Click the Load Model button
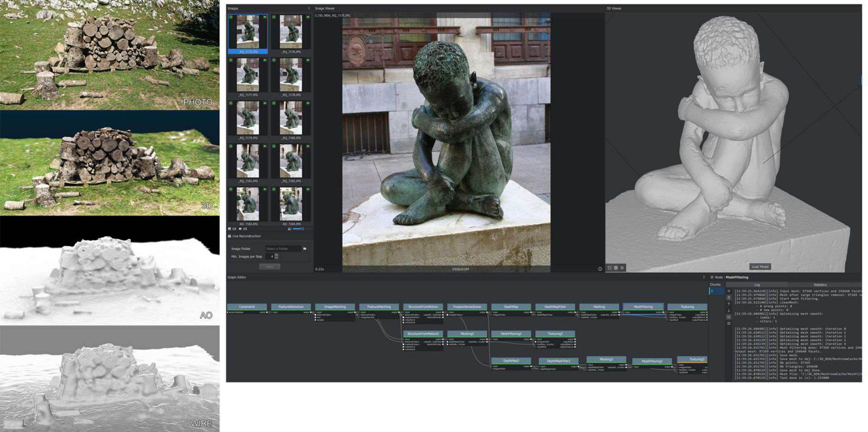This screenshot has width=868, height=432. 760,267
